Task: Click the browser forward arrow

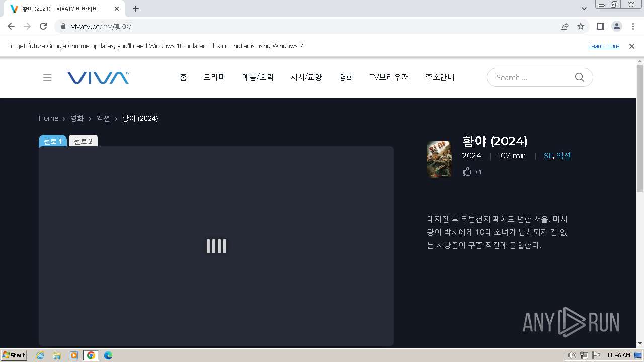Action: [x=27, y=26]
